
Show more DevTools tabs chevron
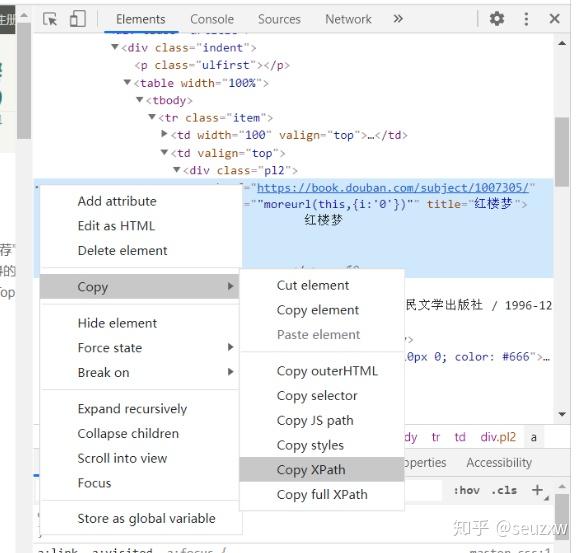coord(398,18)
